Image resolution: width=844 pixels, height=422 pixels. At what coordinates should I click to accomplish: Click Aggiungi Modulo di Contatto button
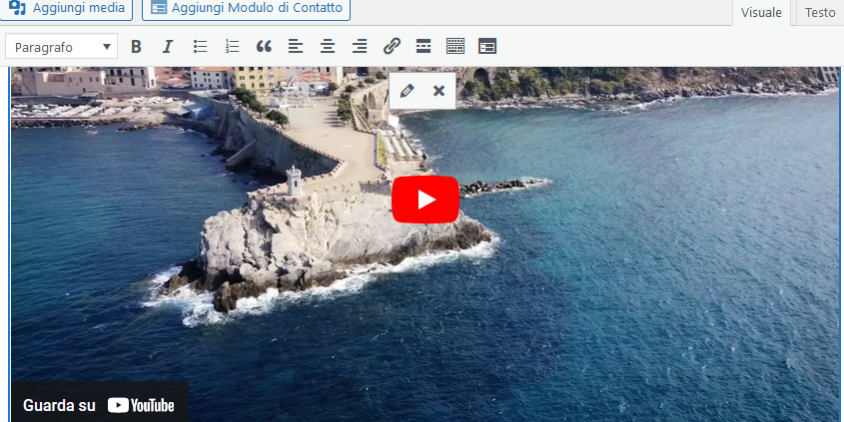click(246, 9)
